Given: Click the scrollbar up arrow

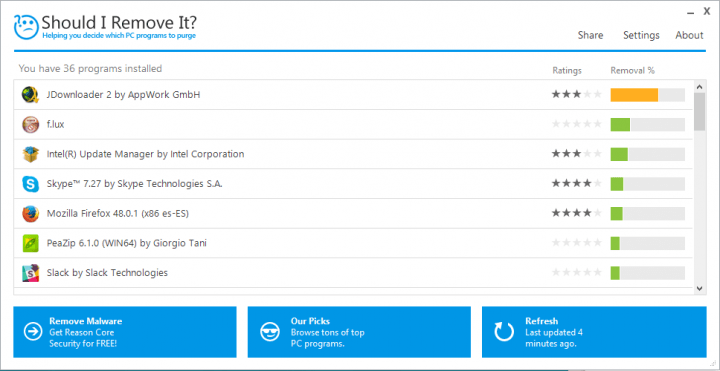Looking at the screenshot, I should 699,86.
